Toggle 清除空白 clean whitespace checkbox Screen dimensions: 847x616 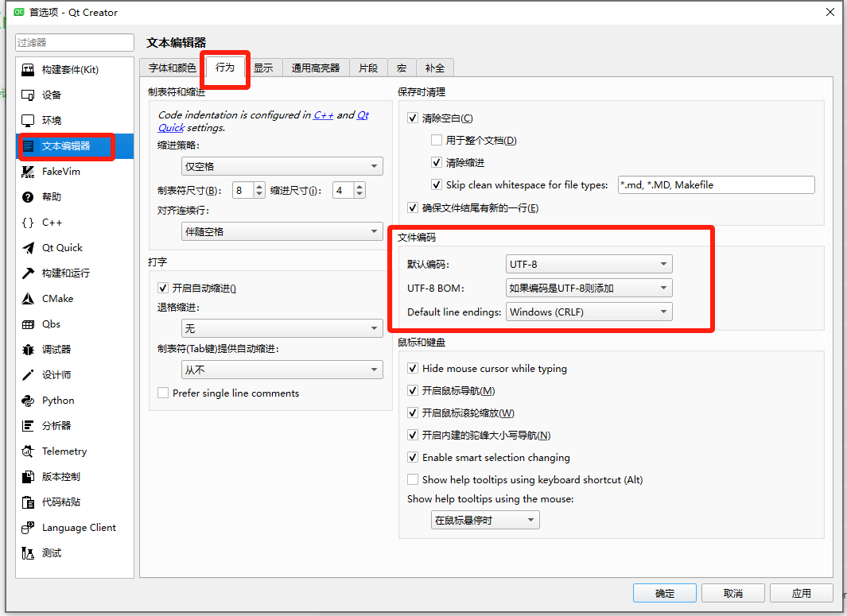[413, 118]
